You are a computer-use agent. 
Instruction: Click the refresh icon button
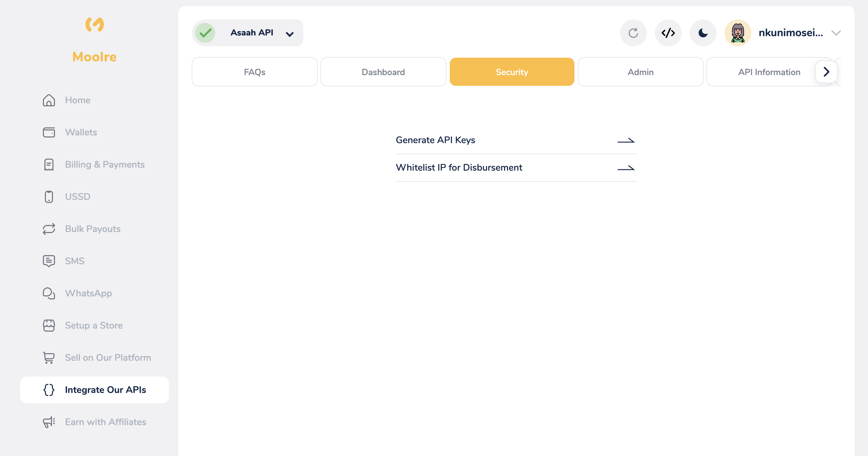(x=633, y=33)
